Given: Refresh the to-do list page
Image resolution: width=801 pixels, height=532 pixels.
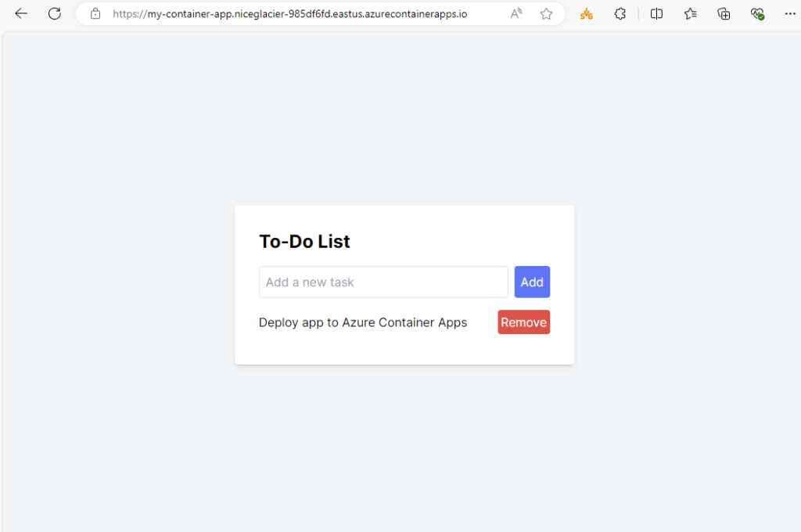Looking at the screenshot, I should click(x=54, y=13).
